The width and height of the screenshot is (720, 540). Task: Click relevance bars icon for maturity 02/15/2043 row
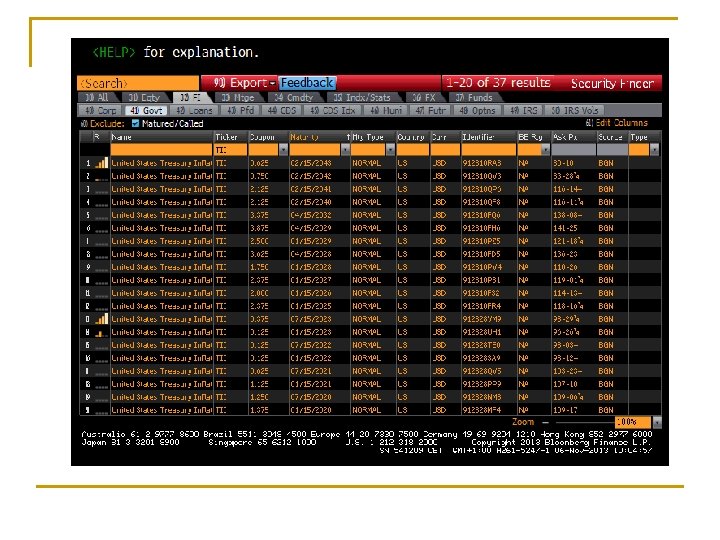point(101,163)
